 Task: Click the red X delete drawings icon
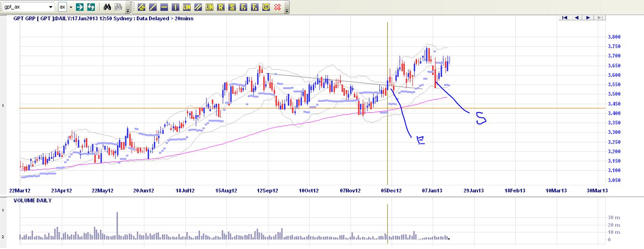(277, 7)
